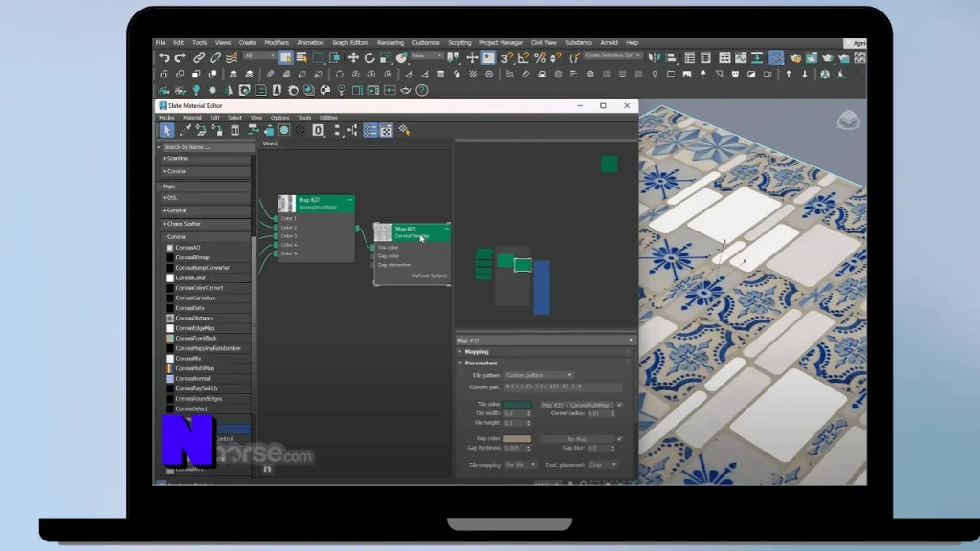Click the help question mark icon
980x551 pixels.
tap(422, 90)
